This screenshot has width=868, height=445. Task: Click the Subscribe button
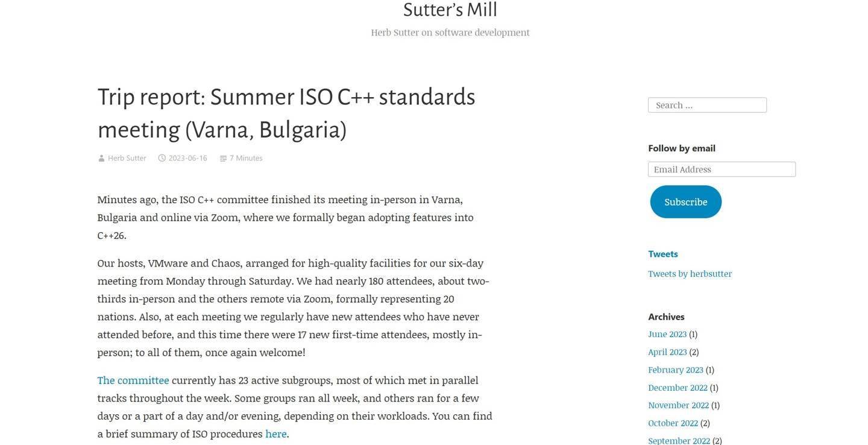point(686,202)
